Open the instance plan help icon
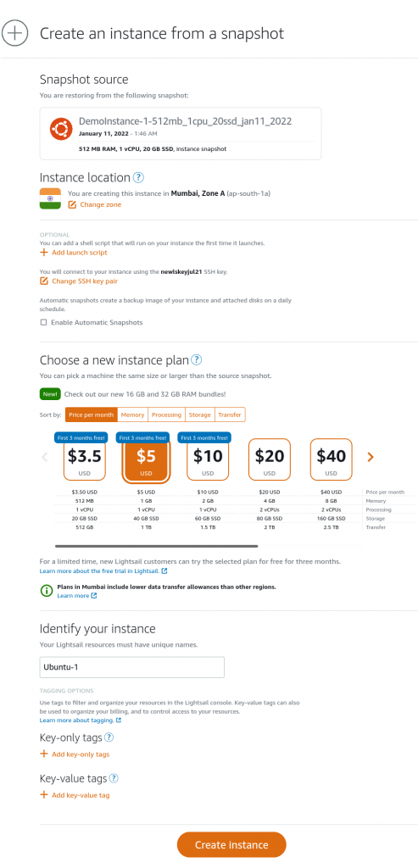 pos(197,359)
